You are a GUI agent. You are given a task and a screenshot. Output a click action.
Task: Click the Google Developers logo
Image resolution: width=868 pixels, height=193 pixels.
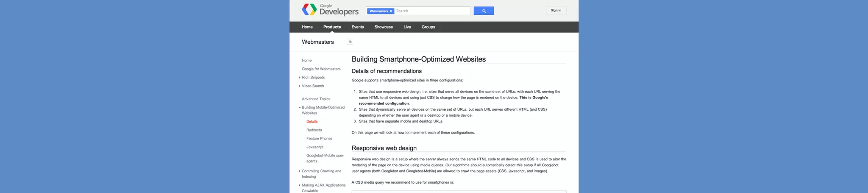pyautogui.click(x=330, y=10)
